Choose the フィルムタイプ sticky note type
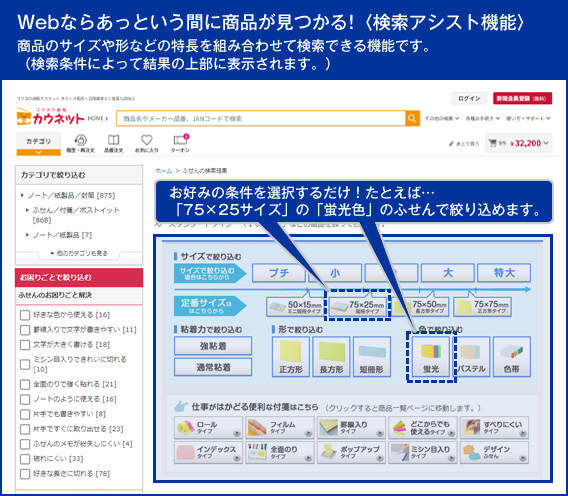This screenshot has width=568, height=496. tap(280, 428)
